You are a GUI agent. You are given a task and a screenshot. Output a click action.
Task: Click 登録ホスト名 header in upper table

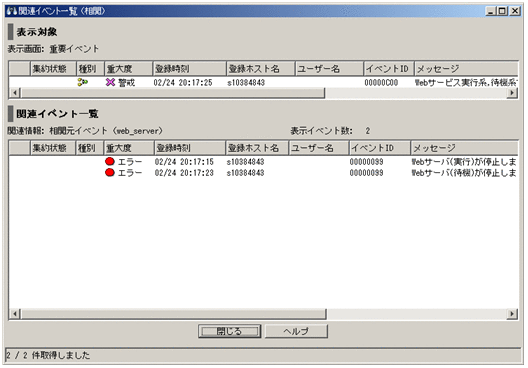coord(261,69)
